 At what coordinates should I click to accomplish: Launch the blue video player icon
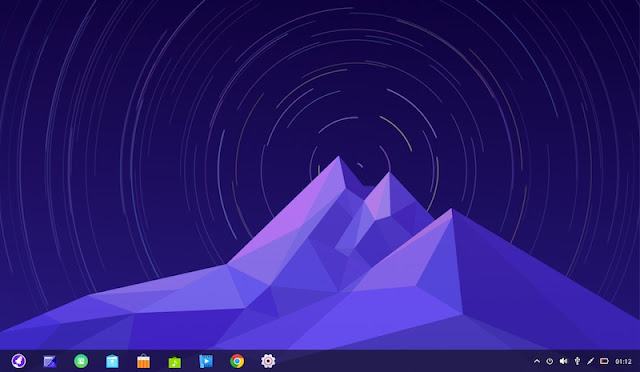pos(206,361)
